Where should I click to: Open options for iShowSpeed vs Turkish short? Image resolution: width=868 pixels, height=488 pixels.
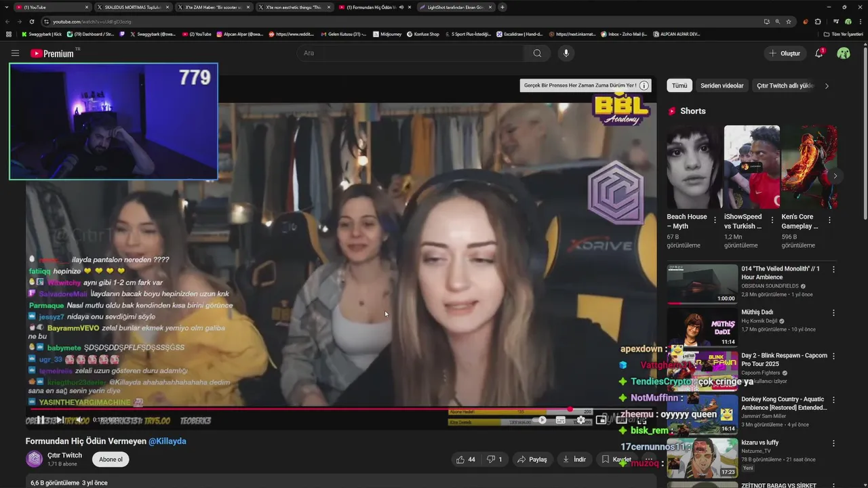[x=772, y=220]
